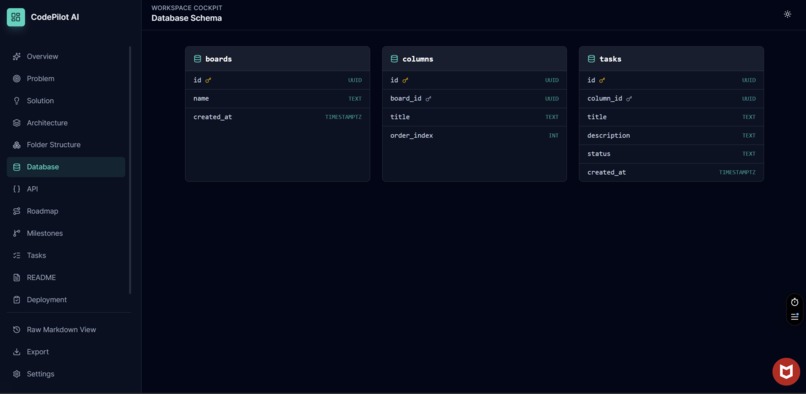Click the order_index field

pos(411,135)
